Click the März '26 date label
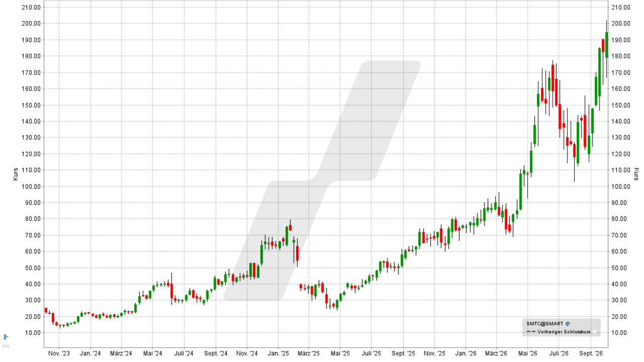This screenshot has width=644, height=362. [x=495, y=353]
